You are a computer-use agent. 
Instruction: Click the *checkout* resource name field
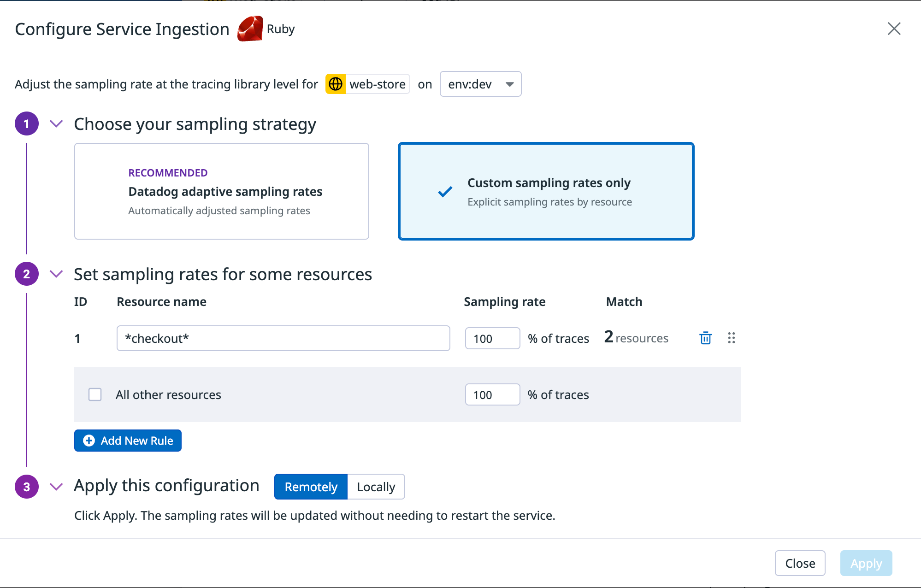coord(283,338)
